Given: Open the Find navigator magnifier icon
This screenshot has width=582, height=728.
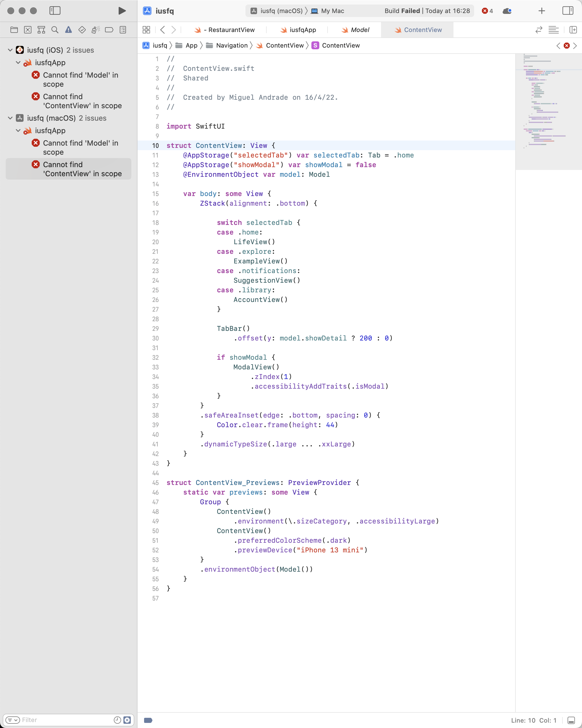Looking at the screenshot, I should (x=55, y=30).
